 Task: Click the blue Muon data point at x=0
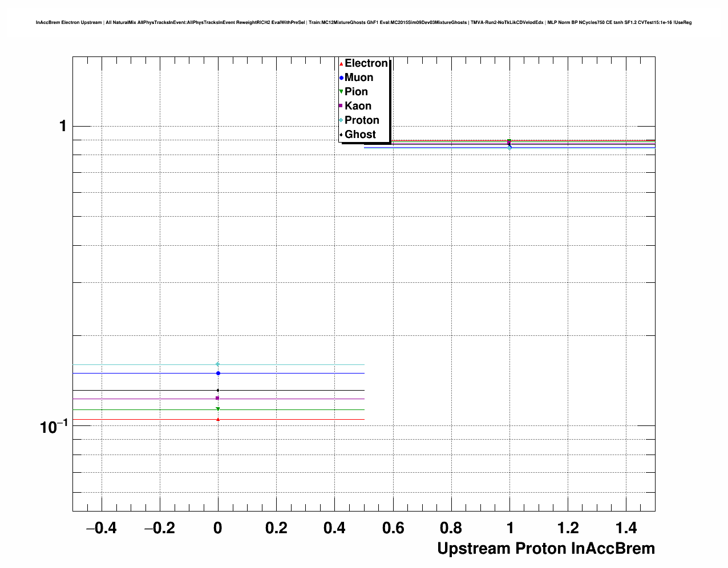pyautogui.click(x=218, y=374)
